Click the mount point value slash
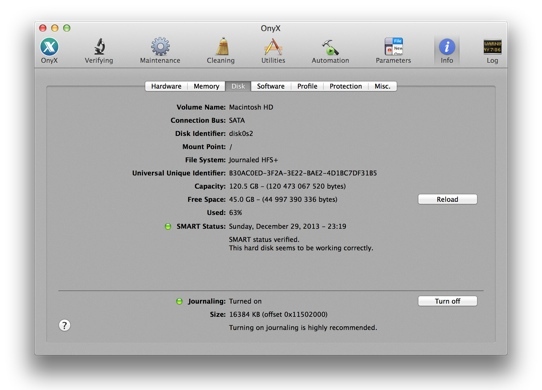The image size is (542, 390). click(231, 147)
